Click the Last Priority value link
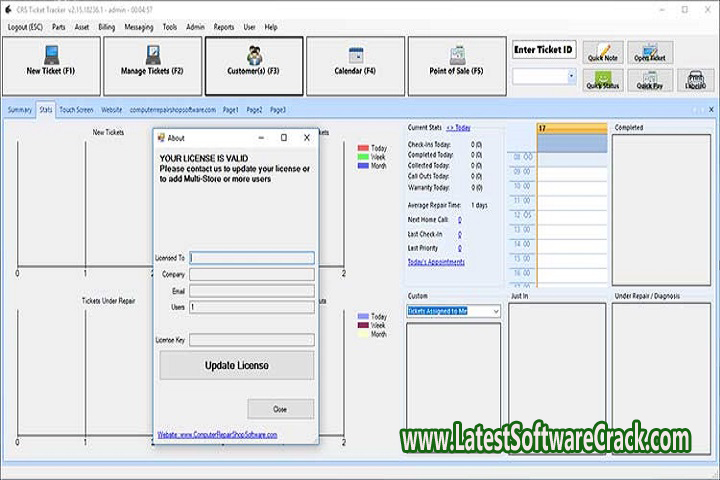The height and width of the screenshot is (480, 720). (x=460, y=248)
